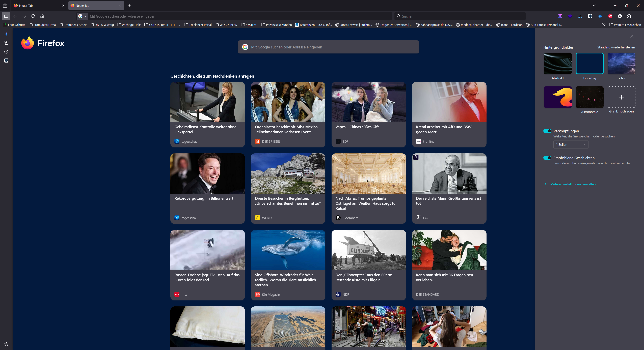Open the history clock sidebar panel
The width and height of the screenshot is (644, 350).
tap(7, 52)
